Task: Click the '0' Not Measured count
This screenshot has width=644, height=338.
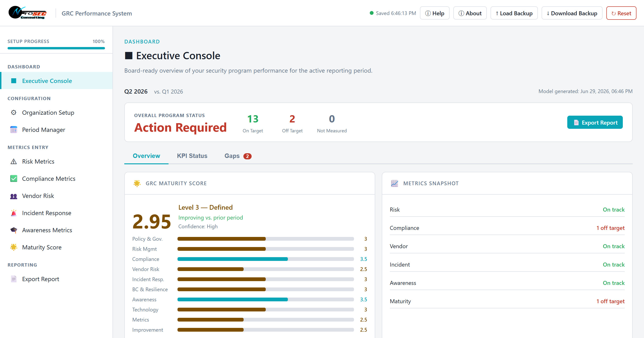Action: point(332,119)
